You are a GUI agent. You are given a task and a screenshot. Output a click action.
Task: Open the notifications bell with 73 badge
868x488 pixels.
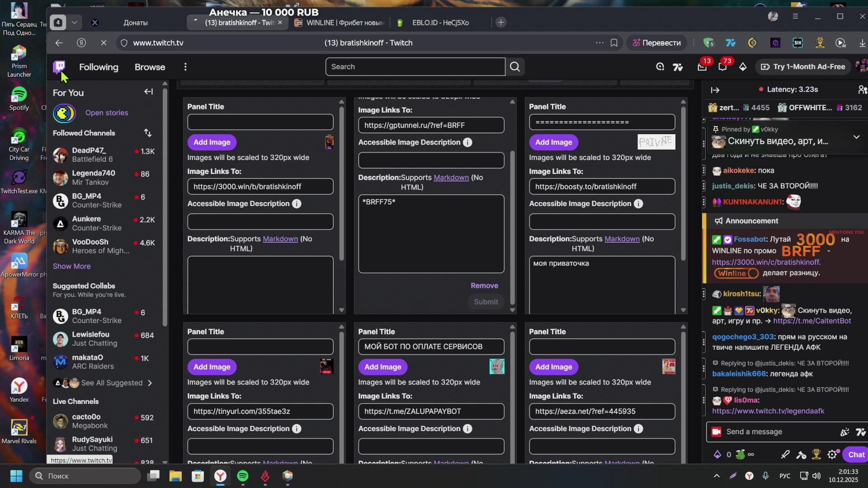(x=722, y=67)
